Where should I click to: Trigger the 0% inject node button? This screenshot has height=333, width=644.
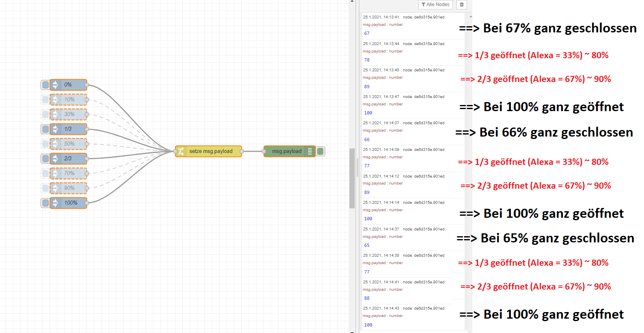[x=45, y=85]
